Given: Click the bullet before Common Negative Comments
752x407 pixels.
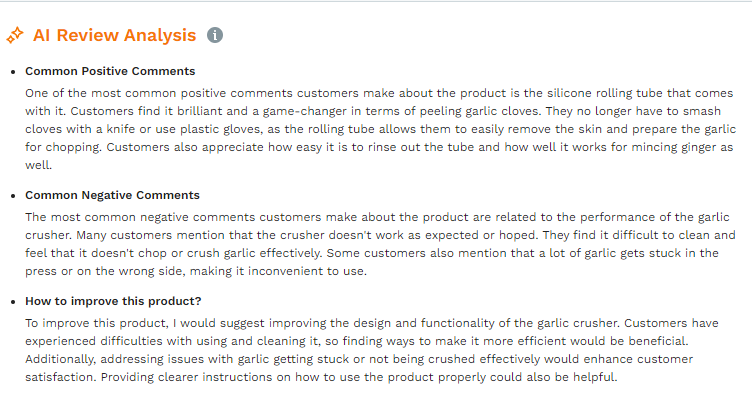Looking at the screenshot, I should (13, 196).
